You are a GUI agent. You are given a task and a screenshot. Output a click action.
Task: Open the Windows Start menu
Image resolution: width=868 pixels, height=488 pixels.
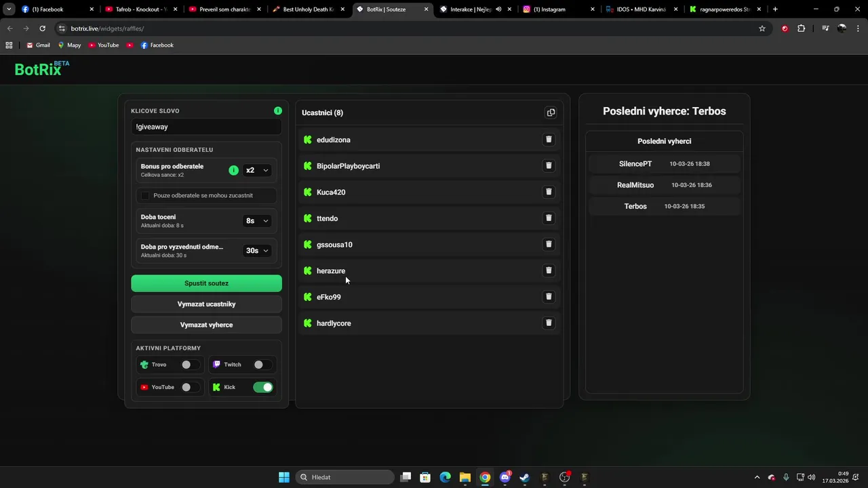284,477
